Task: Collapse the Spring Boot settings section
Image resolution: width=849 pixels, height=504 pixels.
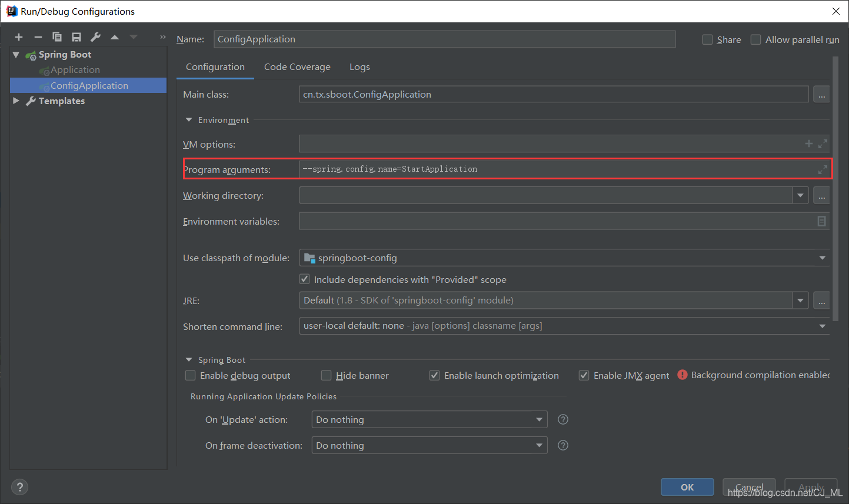Action: click(x=189, y=360)
